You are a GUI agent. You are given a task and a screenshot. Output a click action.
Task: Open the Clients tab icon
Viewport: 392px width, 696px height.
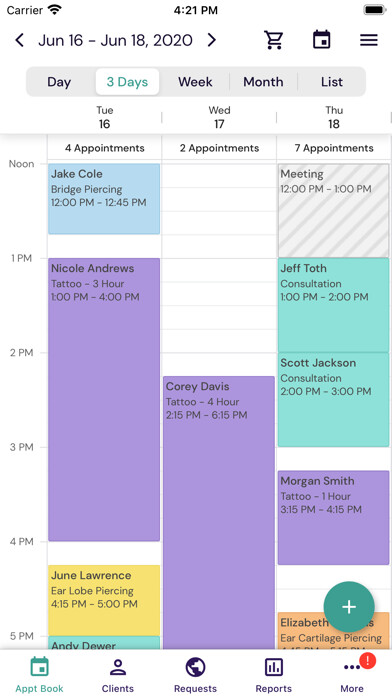click(x=118, y=674)
